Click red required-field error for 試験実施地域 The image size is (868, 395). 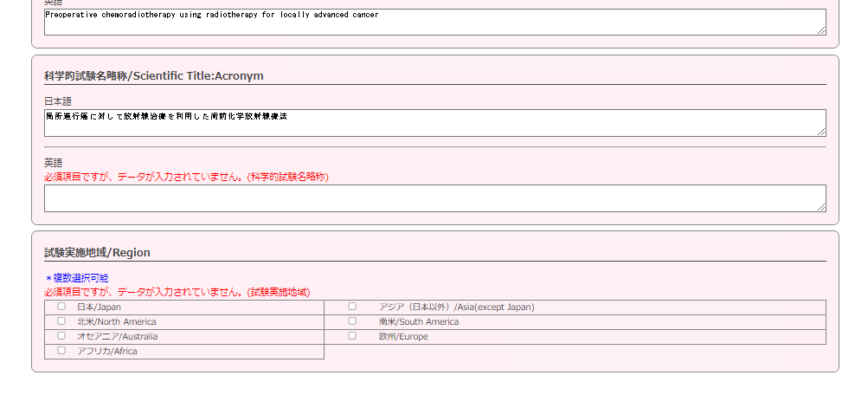pyautogui.click(x=177, y=292)
